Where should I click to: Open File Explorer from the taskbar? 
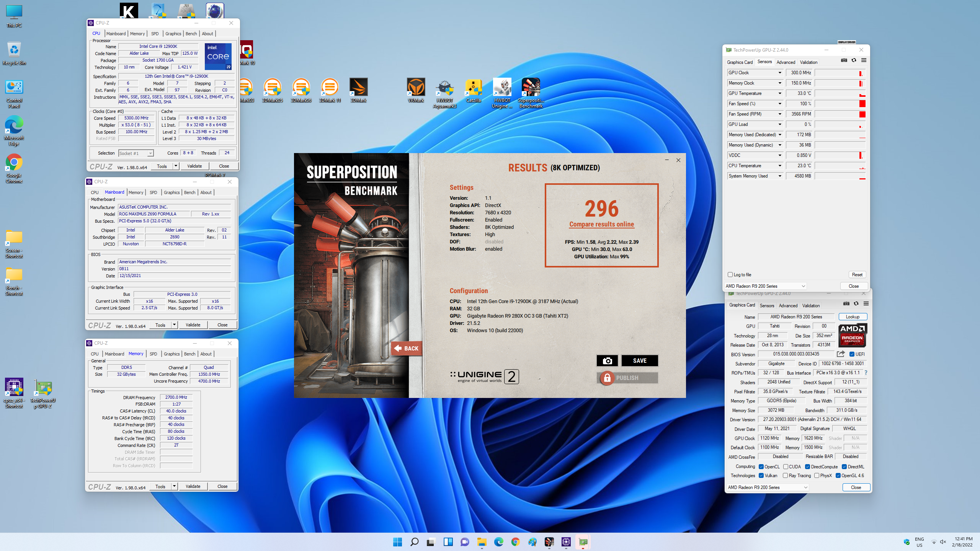click(482, 542)
